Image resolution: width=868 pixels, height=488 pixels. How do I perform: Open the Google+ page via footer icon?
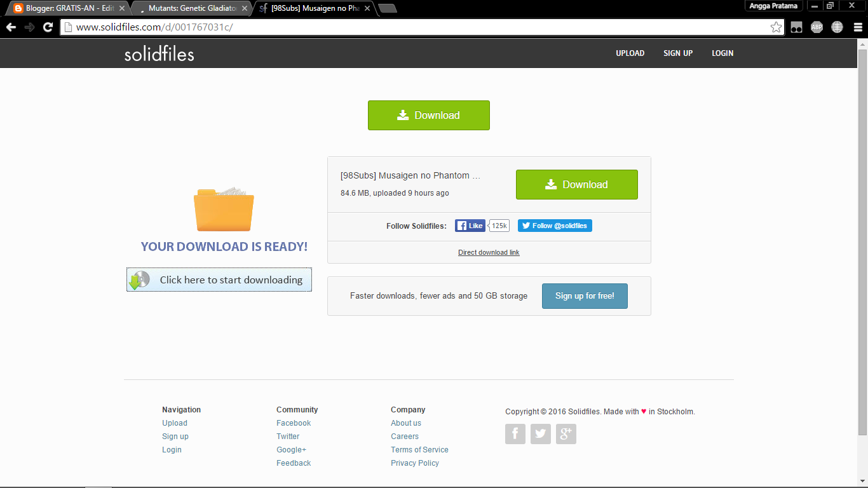[x=566, y=433]
